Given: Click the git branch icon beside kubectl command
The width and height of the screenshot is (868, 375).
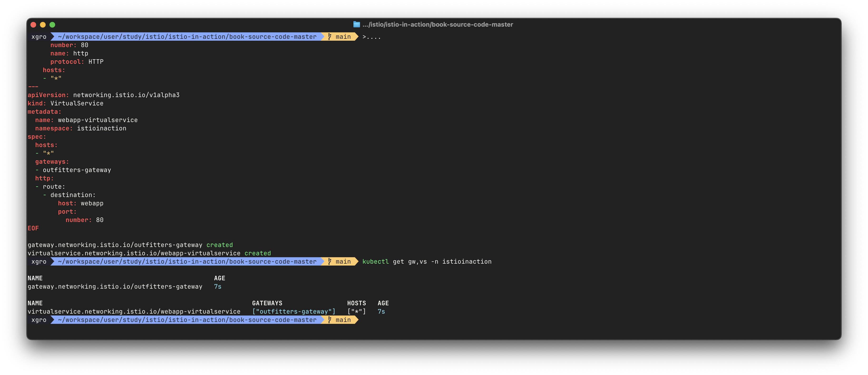Looking at the screenshot, I should click(330, 261).
